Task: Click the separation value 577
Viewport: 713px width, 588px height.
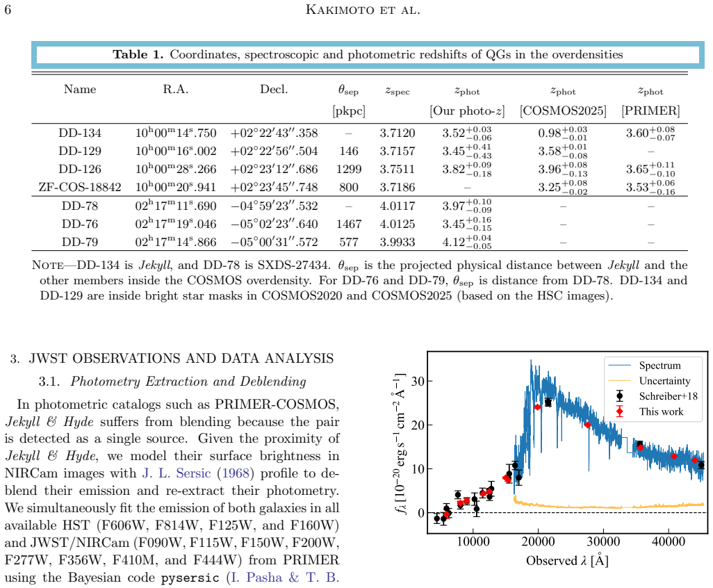Action: click(349, 242)
